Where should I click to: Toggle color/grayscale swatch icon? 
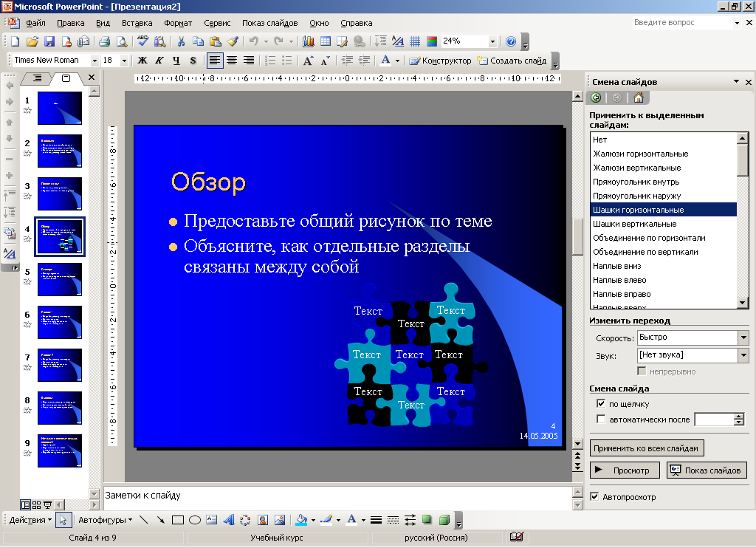click(431, 41)
